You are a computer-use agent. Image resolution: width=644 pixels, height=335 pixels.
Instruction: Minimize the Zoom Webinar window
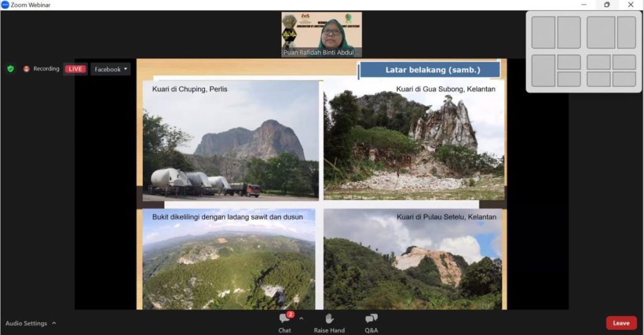point(584,5)
